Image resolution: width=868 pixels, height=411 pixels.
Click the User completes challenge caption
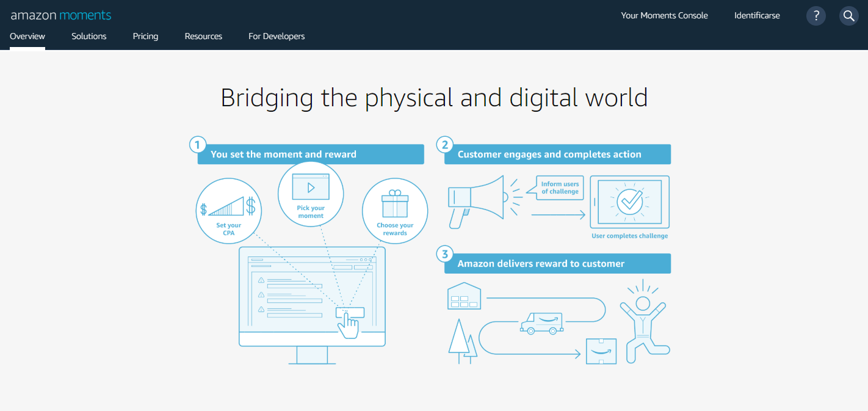[x=630, y=236]
